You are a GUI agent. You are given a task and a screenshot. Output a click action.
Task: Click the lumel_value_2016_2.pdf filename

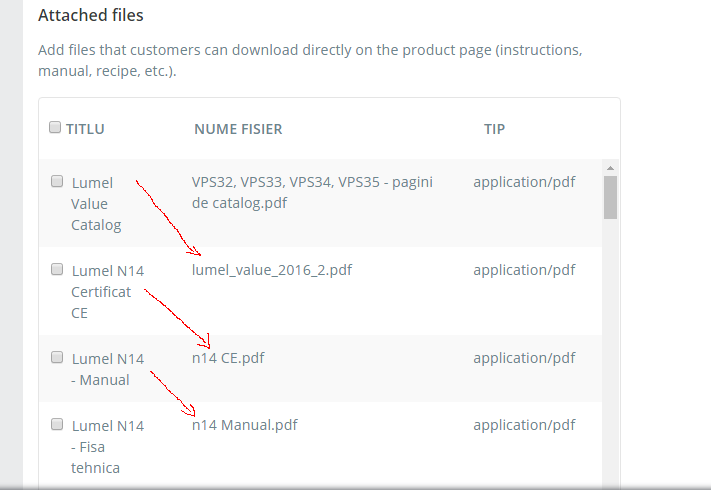272,270
